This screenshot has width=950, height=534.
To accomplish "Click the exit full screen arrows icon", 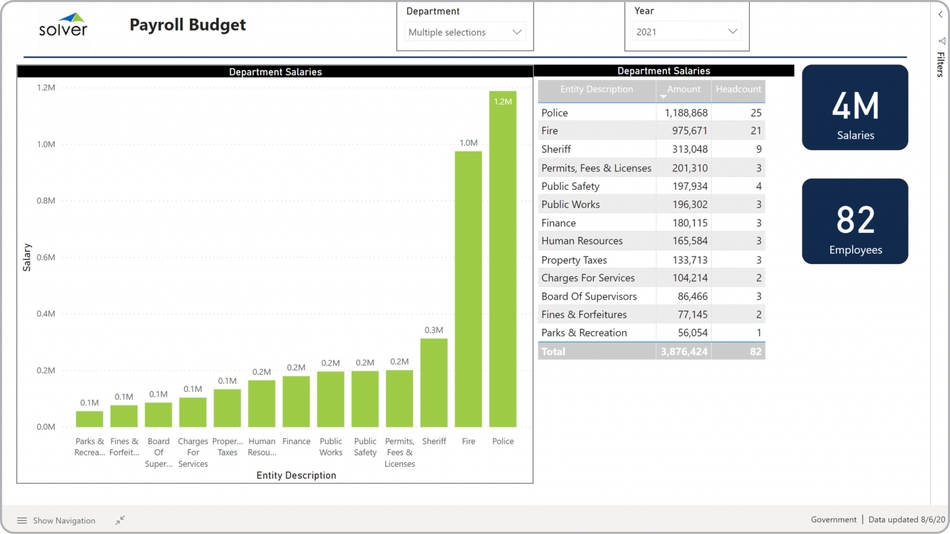I will tap(120, 521).
